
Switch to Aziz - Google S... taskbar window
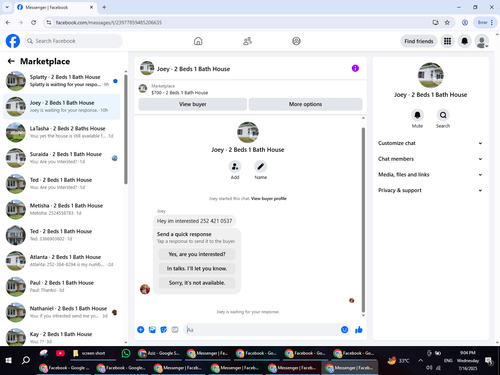(159, 353)
